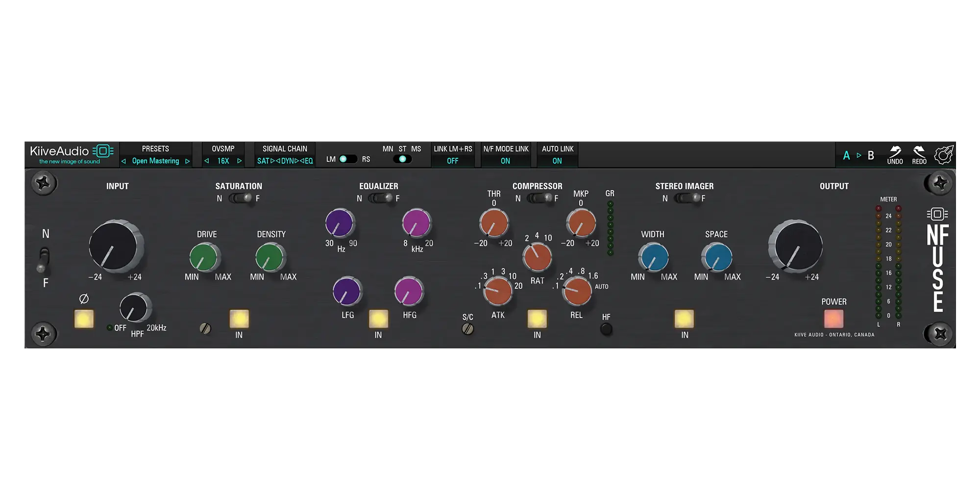Viewport: 980px width, 490px height.
Task: Click the S/C screw control
Action: [468, 329]
